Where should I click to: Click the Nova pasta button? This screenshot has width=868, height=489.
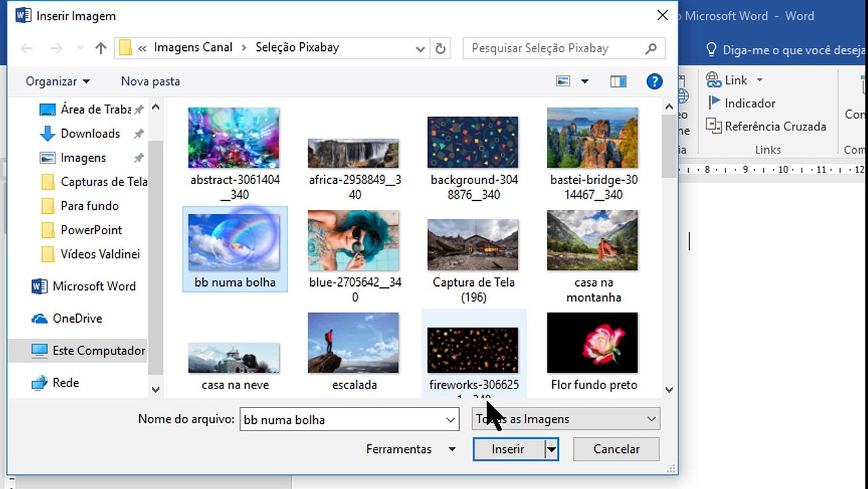point(150,81)
